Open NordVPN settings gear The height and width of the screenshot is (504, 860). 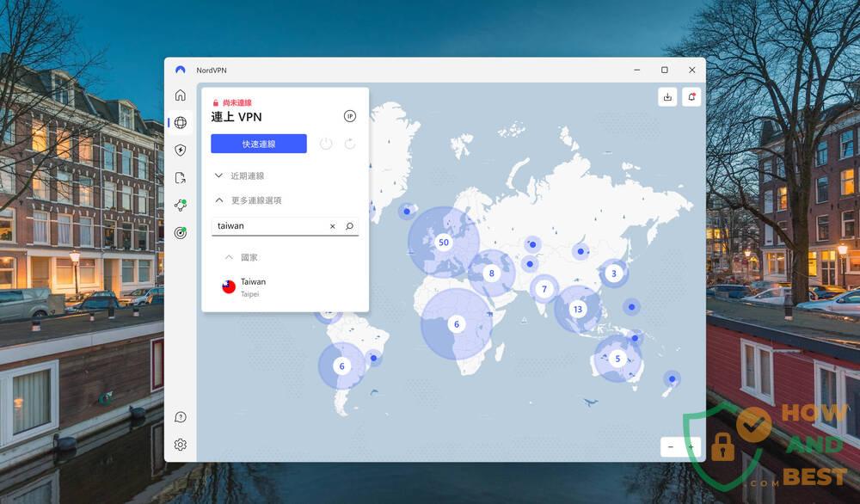181,444
